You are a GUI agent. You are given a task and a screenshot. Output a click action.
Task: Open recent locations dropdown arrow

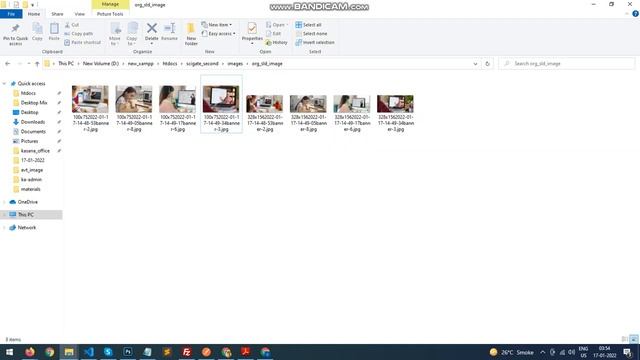click(29, 64)
